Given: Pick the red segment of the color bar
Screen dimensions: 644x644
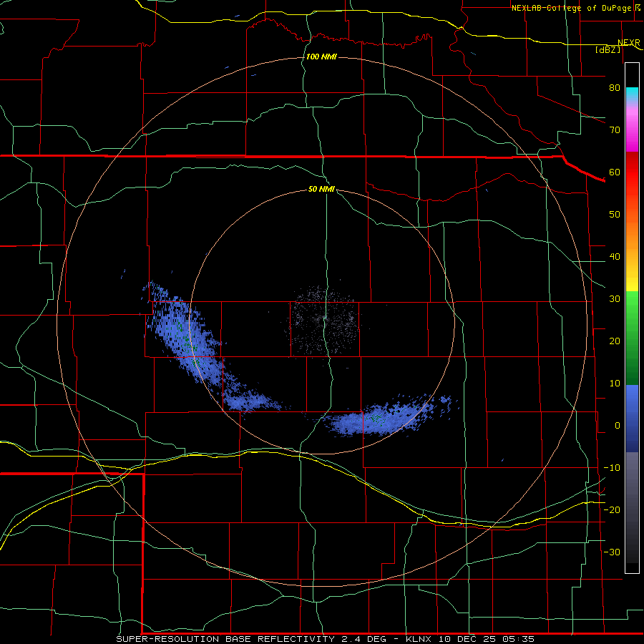Looking at the screenshot, I should (632, 172).
